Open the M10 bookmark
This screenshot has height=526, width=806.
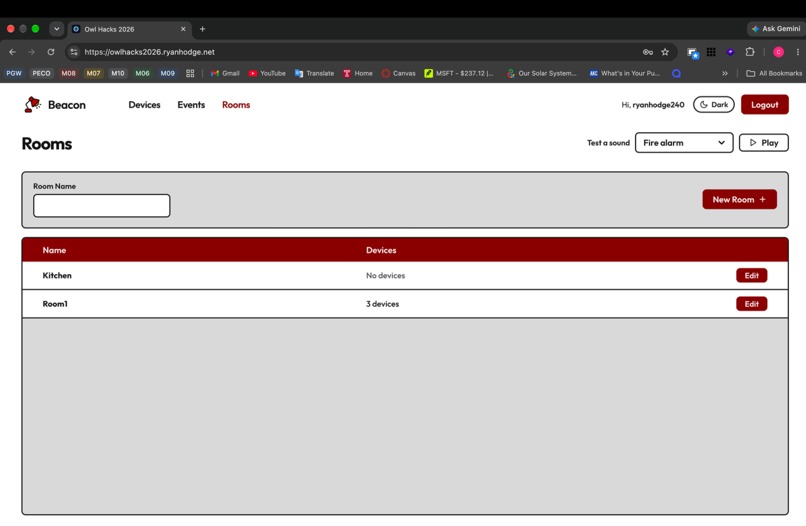(x=118, y=74)
